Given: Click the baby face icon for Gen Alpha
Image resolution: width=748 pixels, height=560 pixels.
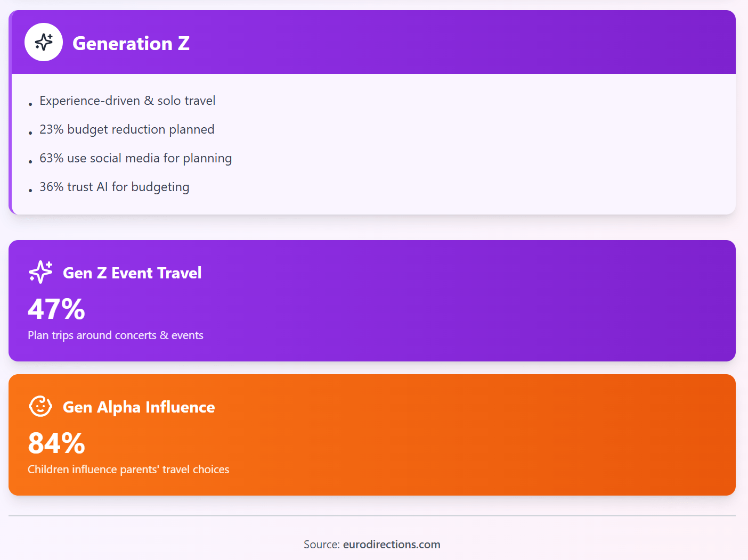Looking at the screenshot, I should pos(40,406).
